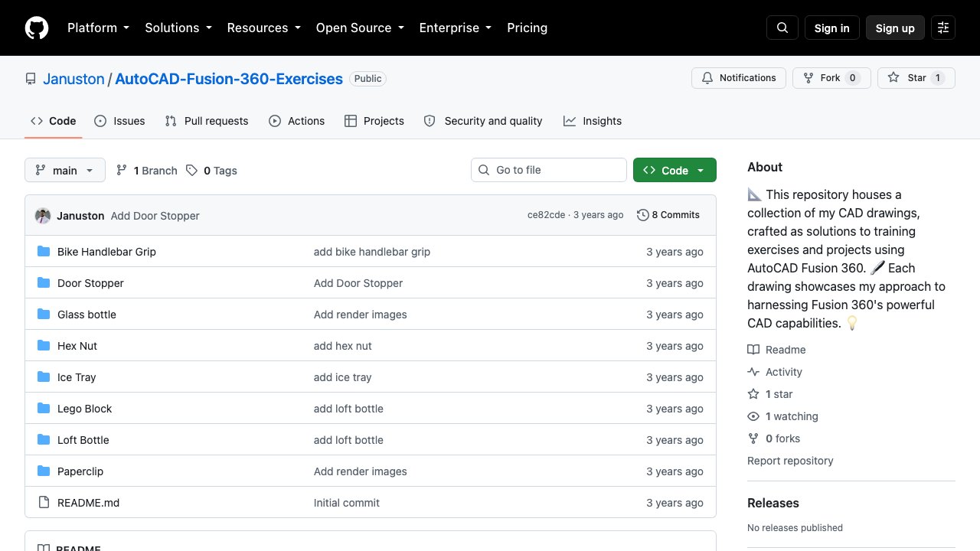Image resolution: width=980 pixels, height=551 pixels.
Task: Click the branch icon beside 1 Branch
Action: pyautogui.click(x=122, y=171)
